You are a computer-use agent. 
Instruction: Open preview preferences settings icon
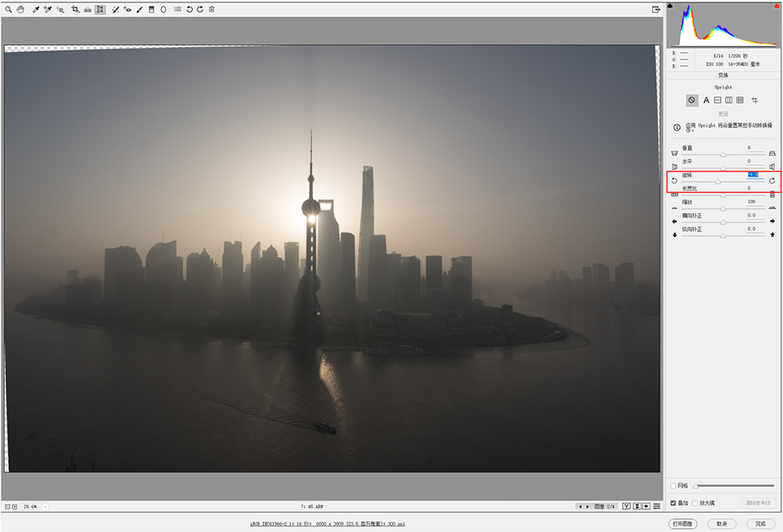point(656,507)
